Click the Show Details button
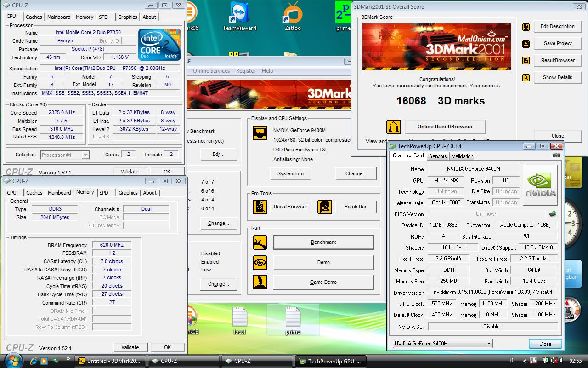This screenshot has width=588, height=368. (558, 77)
